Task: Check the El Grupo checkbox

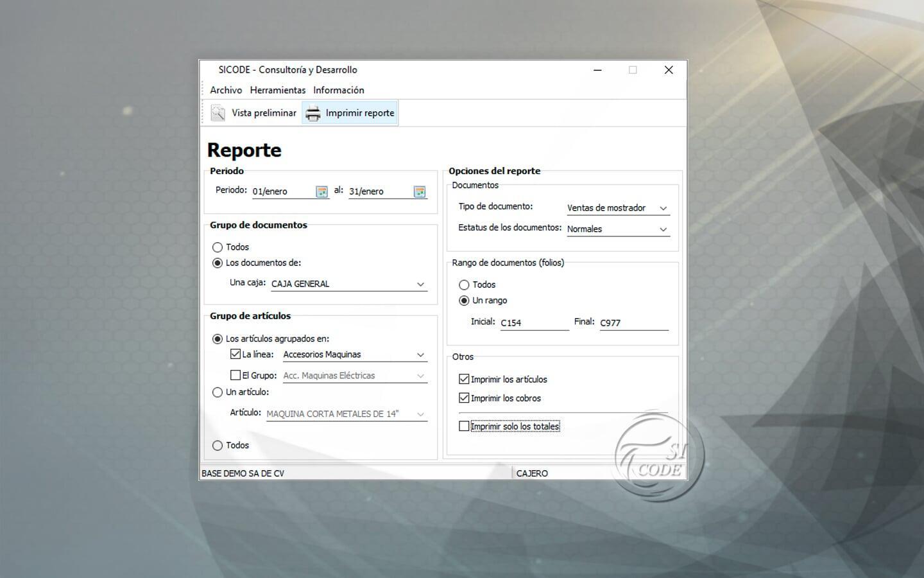Action: [x=235, y=376]
